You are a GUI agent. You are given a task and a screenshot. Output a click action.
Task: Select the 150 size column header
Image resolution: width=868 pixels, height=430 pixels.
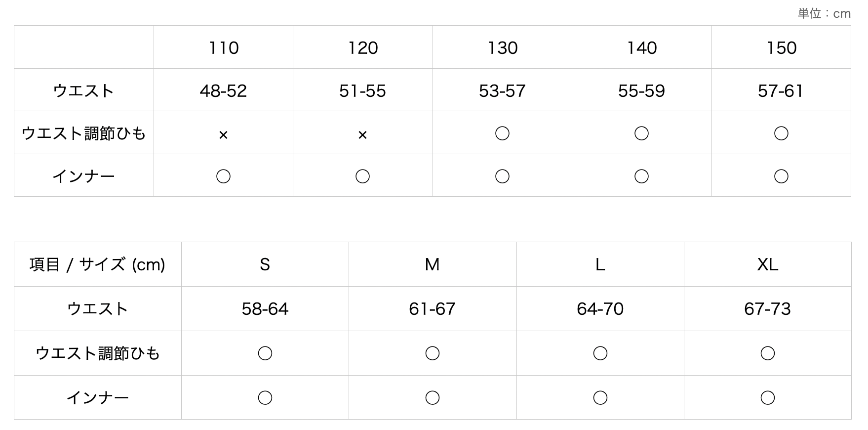tap(782, 48)
